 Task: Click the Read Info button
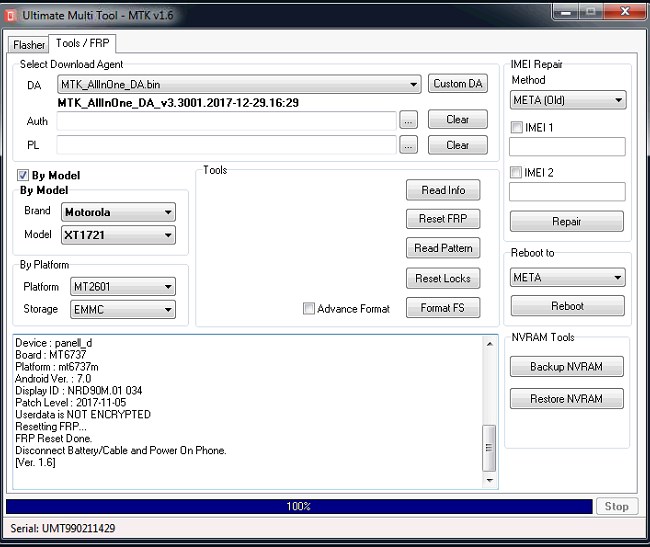tap(443, 190)
